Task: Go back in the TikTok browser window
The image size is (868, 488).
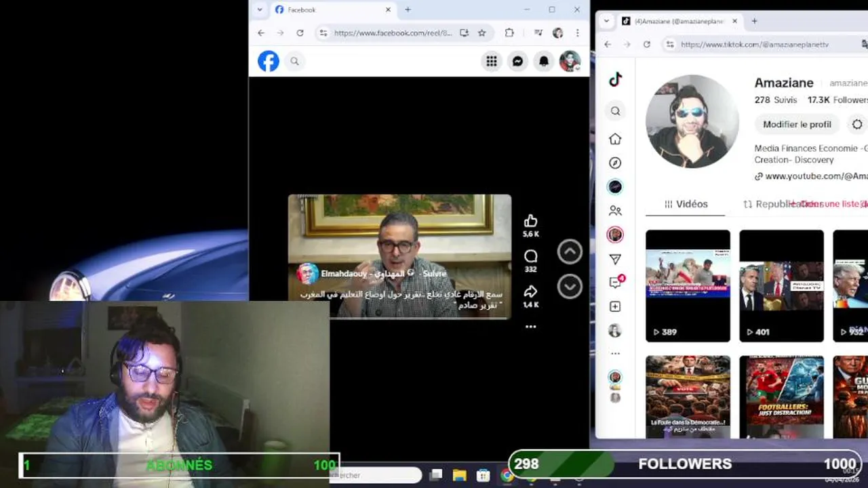Action: pos(608,44)
